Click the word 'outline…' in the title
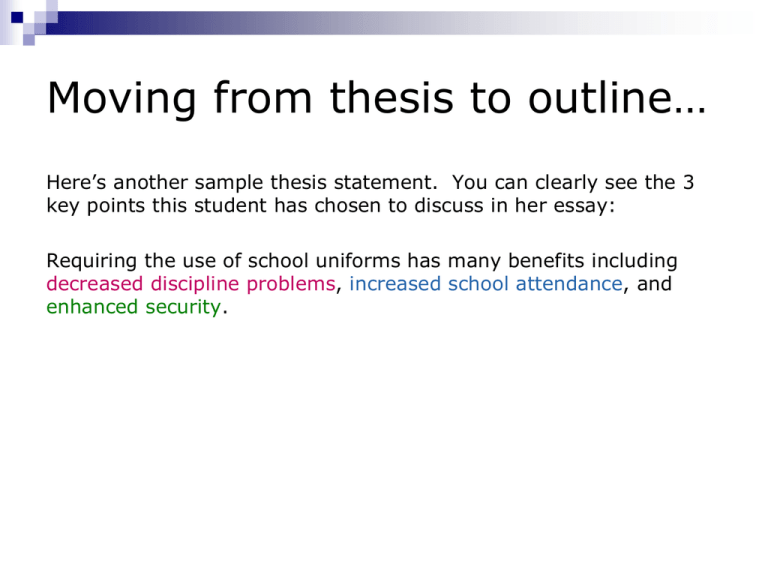 click(x=617, y=97)
